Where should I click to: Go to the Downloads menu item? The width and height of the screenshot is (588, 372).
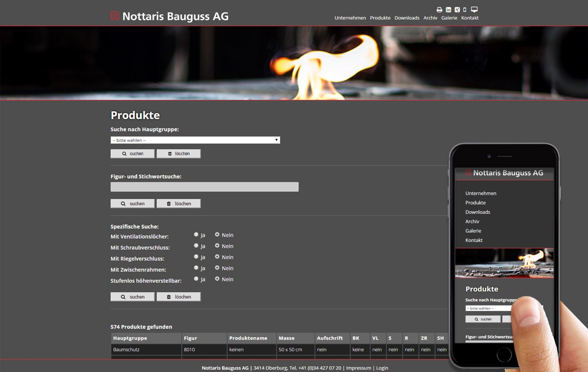[x=407, y=18]
